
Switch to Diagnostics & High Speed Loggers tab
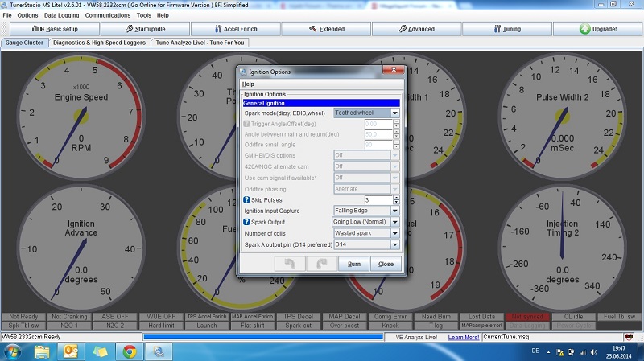pyautogui.click(x=100, y=43)
